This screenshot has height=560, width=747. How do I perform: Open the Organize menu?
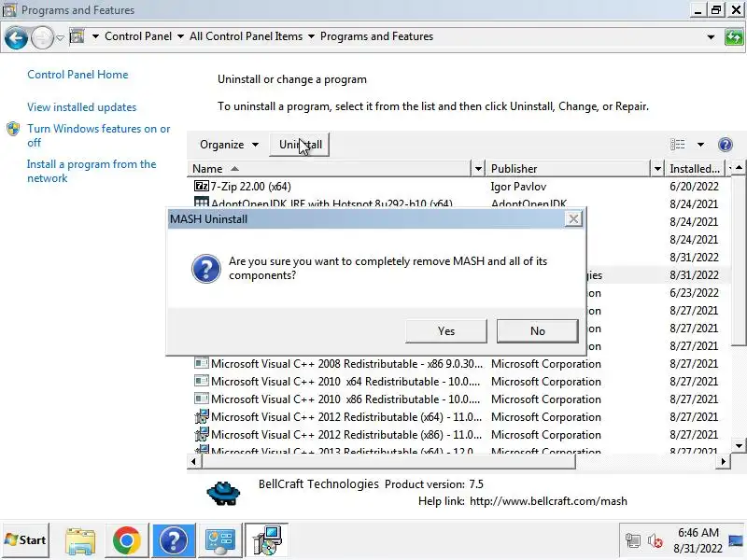coord(229,145)
